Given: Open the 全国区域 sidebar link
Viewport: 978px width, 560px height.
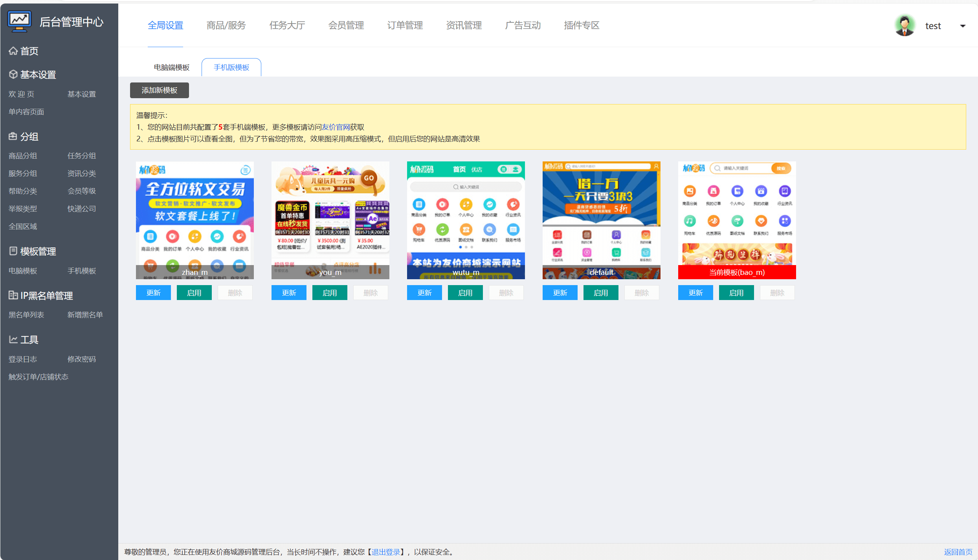Looking at the screenshot, I should pyautogui.click(x=23, y=227).
